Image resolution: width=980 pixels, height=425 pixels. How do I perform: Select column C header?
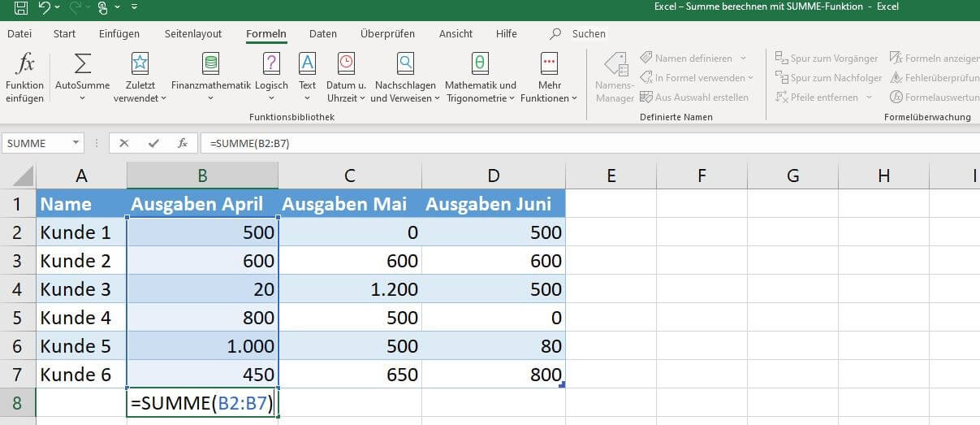349,176
